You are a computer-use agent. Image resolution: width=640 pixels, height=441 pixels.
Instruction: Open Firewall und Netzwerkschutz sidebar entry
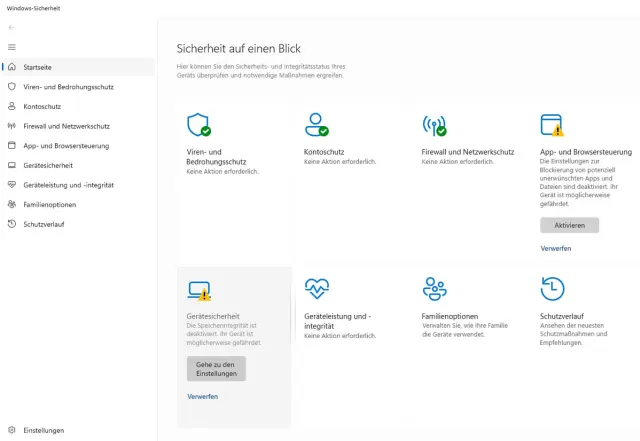click(66, 126)
